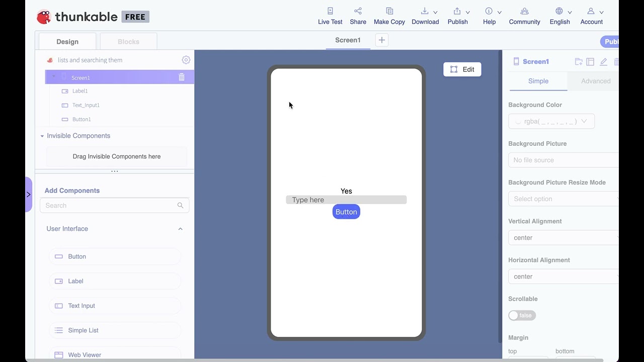Rename Screen1 with pencil icon
This screenshot has height=362, width=644.
(x=604, y=62)
